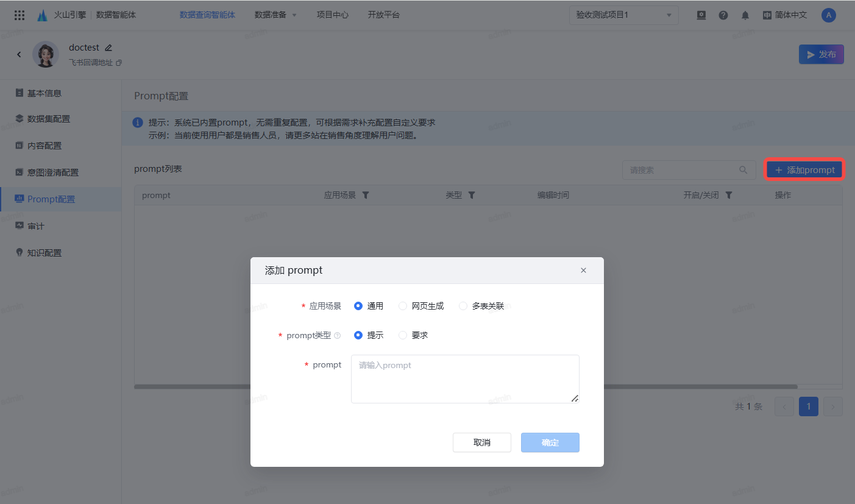
Task: Click the doctest agent avatar
Action: (46, 54)
